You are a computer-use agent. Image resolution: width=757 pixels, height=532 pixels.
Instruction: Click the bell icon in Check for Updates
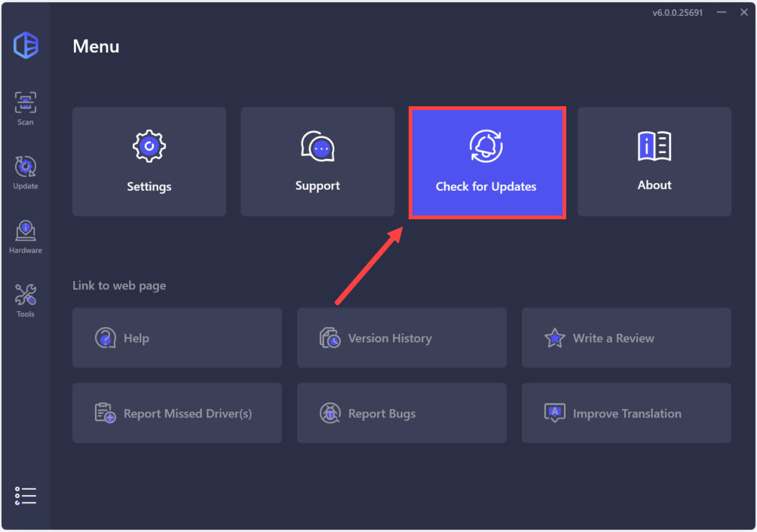click(x=486, y=146)
